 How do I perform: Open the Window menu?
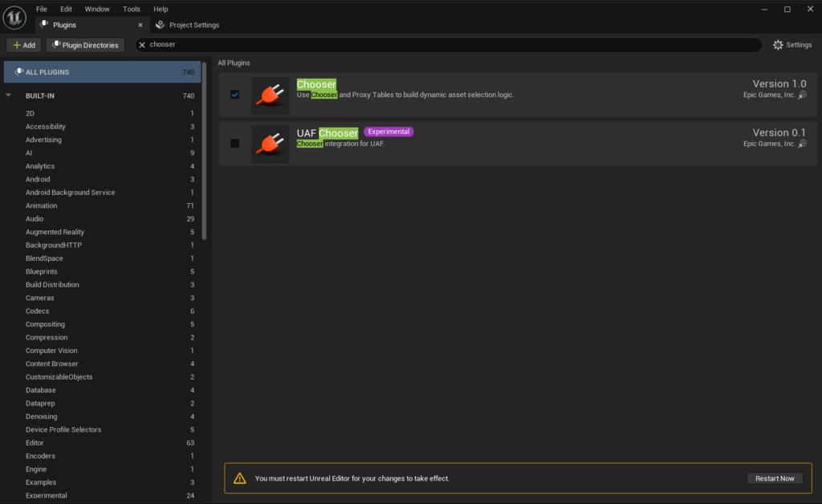97,9
